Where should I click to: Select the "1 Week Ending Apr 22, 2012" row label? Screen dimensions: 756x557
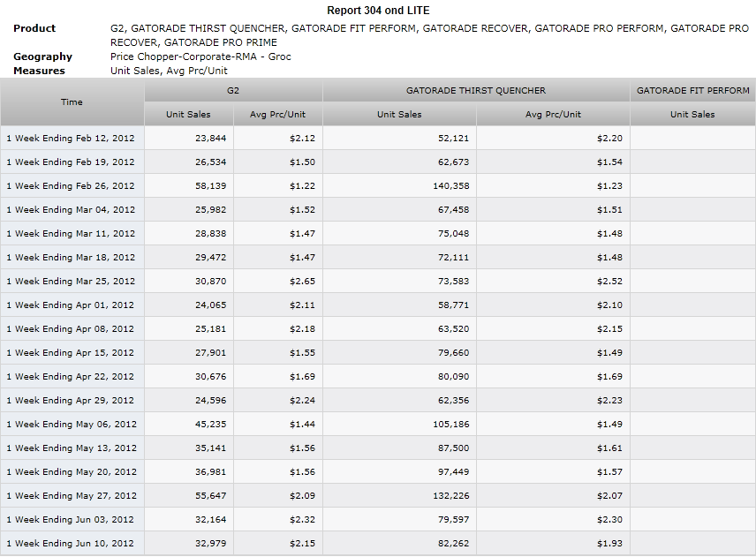click(70, 377)
